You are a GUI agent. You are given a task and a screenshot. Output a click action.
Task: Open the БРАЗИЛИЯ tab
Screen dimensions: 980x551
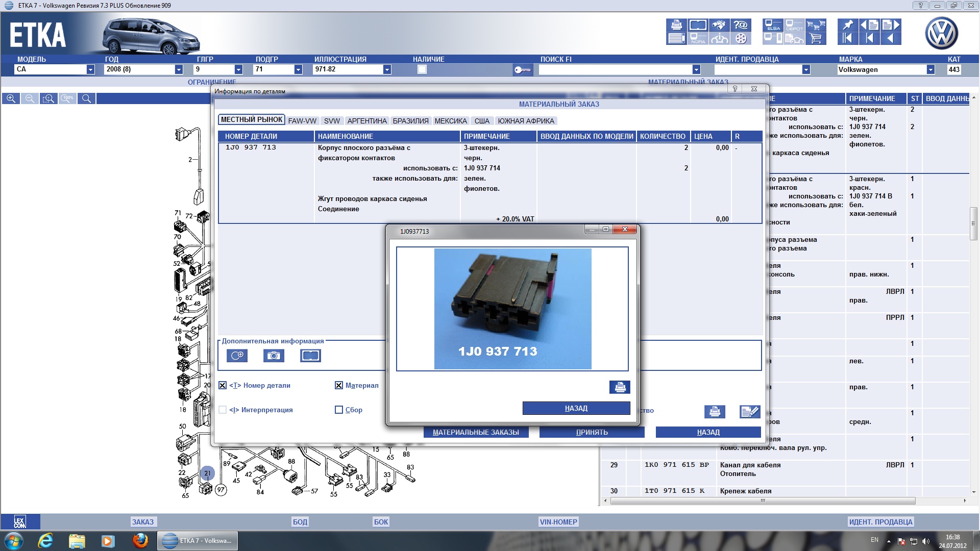(x=411, y=121)
